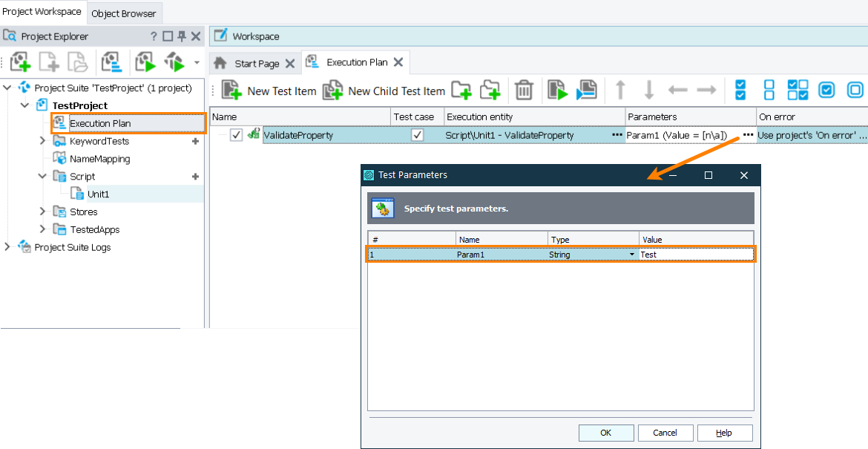
Task: Run the selected test item
Action: [557, 90]
